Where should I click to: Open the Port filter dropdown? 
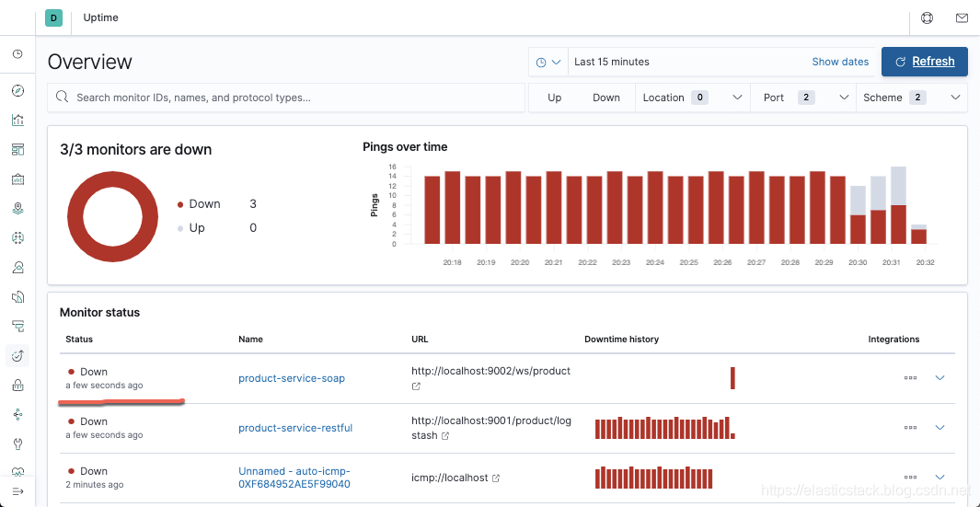(803, 98)
